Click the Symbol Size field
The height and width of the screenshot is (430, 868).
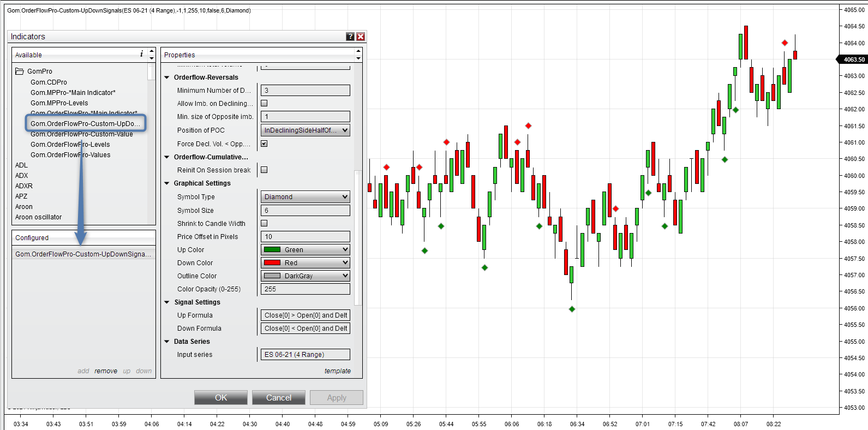[305, 211]
